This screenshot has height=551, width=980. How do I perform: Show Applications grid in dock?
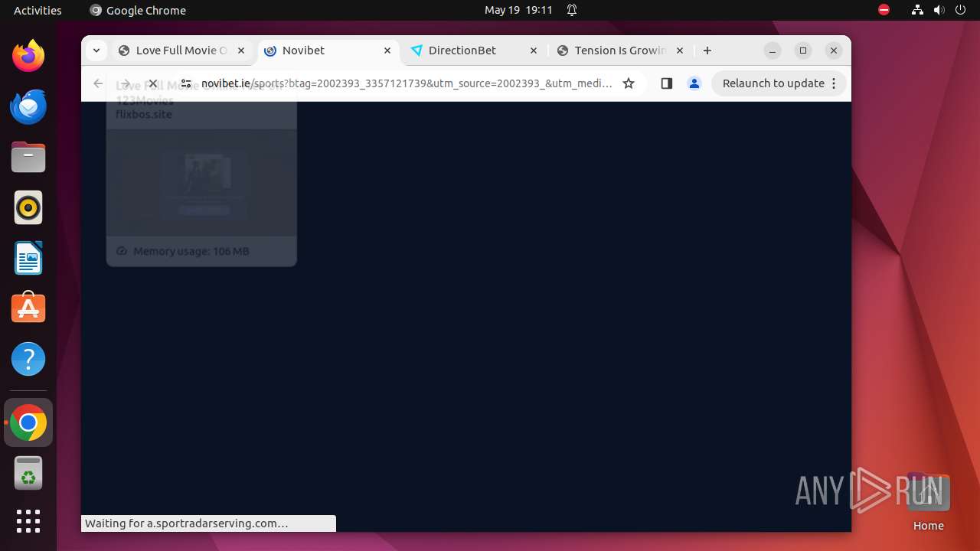click(28, 521)
